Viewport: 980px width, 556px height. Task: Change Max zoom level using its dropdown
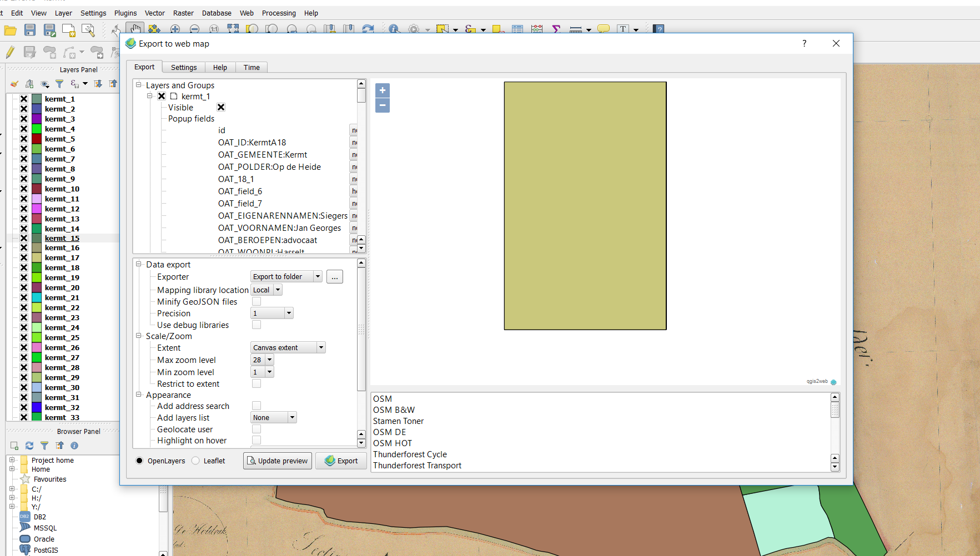(x=269, y=360)
